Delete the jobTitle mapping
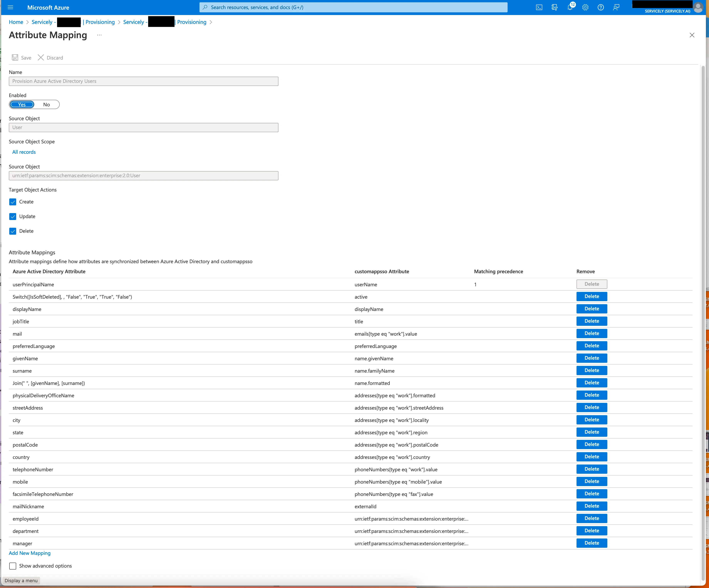 pos(592,321)
